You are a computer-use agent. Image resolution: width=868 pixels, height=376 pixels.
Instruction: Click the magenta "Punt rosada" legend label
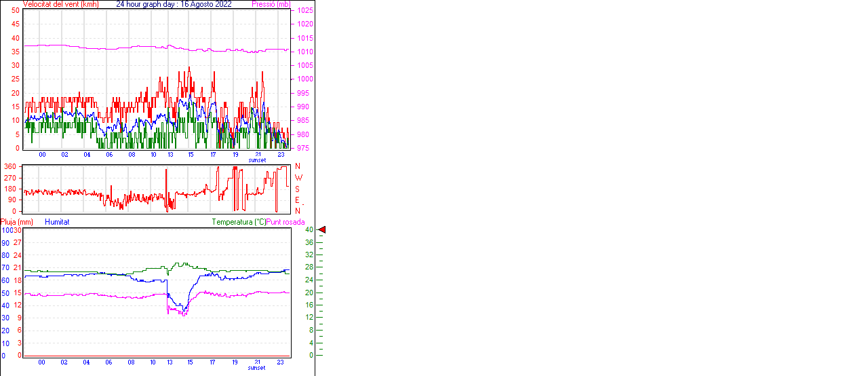(285, 222)
